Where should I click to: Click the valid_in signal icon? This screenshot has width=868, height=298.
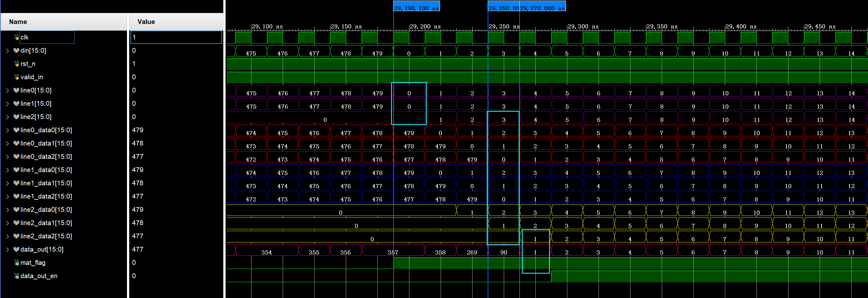point(16,77)
